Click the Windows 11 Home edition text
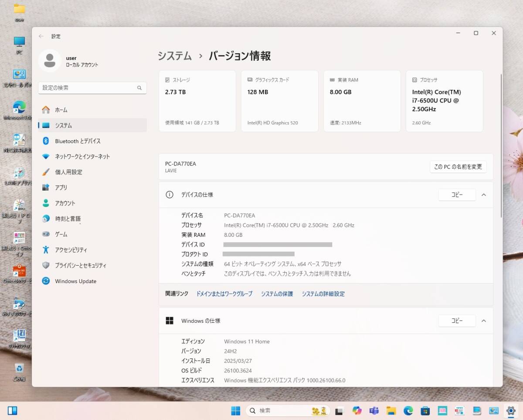This screenshot has height=420, width=523. [x=247, y=341]
